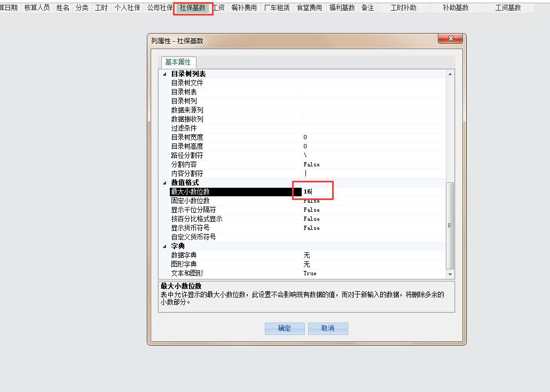Close the 列属性 dialog with X button
The width and height of the screenshot is (550, 392).
[451, 39]
